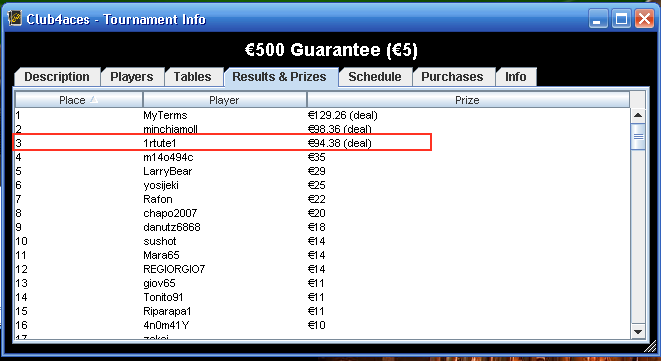661x361 pixels.
Task: Open the Description tab
Action: coord(57,77)
